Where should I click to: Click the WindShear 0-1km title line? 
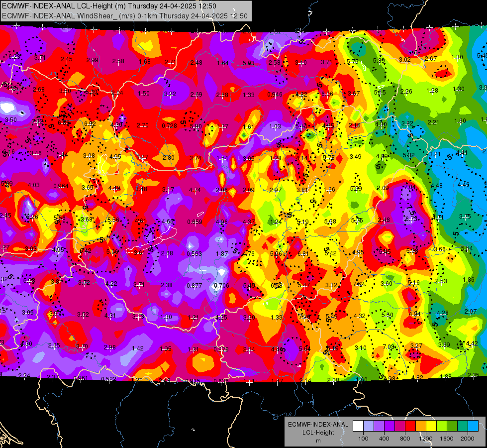click(x=125, y=16)
